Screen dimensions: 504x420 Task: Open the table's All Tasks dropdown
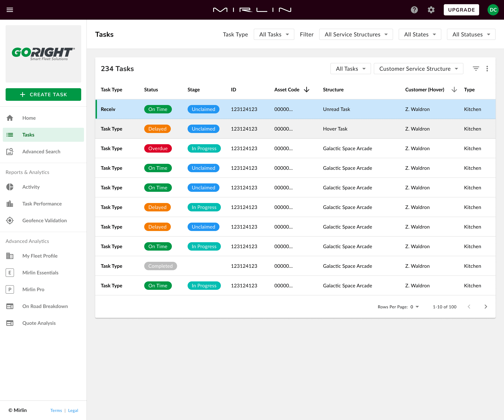click(x=350, y=69)
